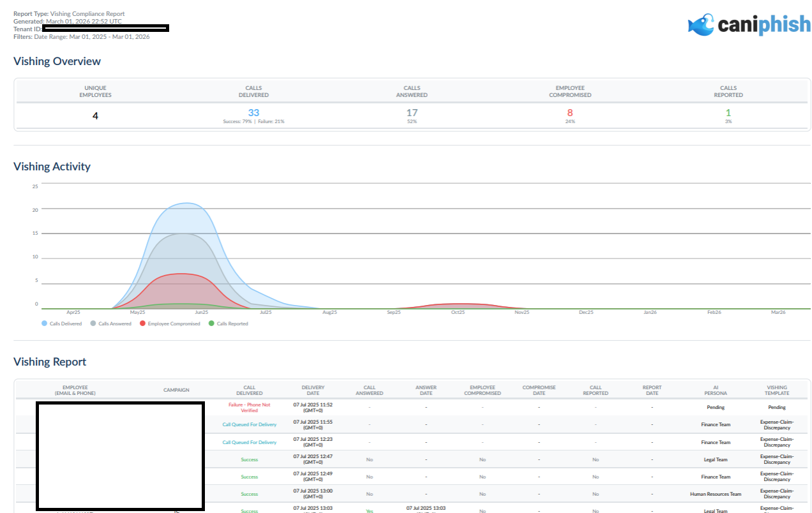The height and width of the screenshot is (513, 812).
Task: Click the green Calls Reported legend dot
Action: (x=212, y=323)
